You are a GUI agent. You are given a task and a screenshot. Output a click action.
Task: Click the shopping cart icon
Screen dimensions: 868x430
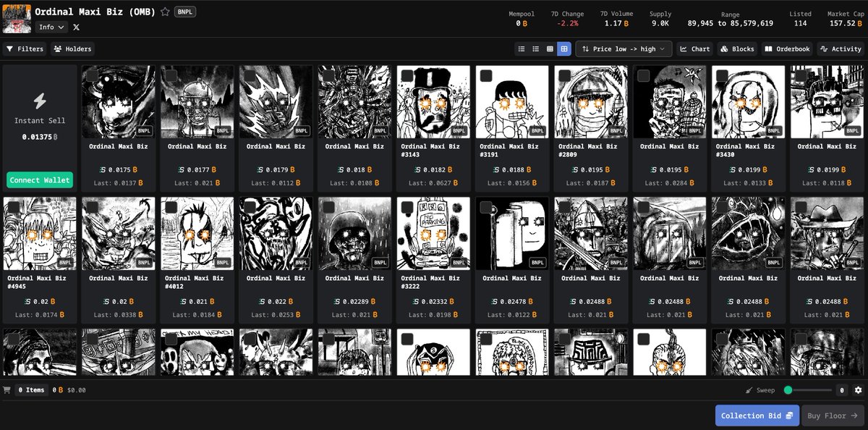click(7, 389)
